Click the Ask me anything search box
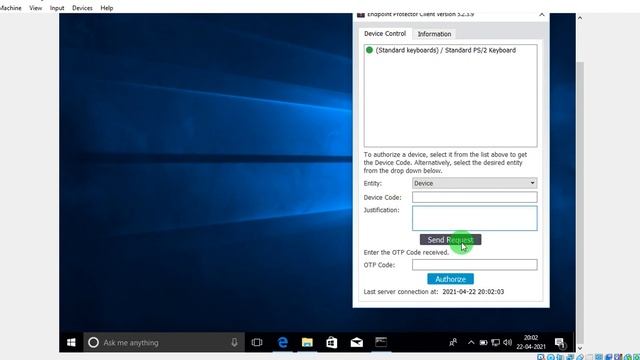 164,342
